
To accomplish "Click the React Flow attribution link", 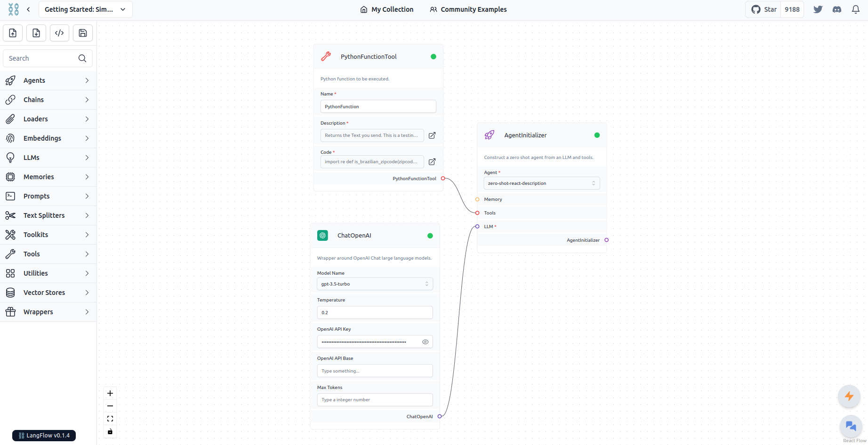I will point(855,441).
